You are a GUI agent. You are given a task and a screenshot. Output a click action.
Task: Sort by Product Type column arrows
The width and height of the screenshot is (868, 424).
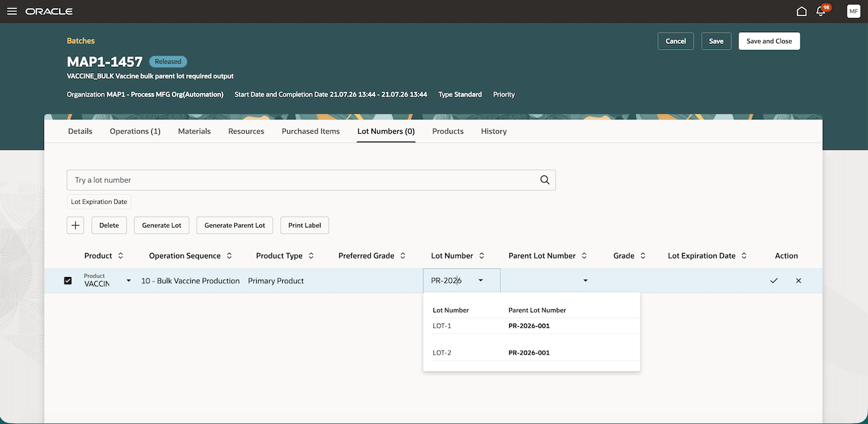click(x=311, y=255)
